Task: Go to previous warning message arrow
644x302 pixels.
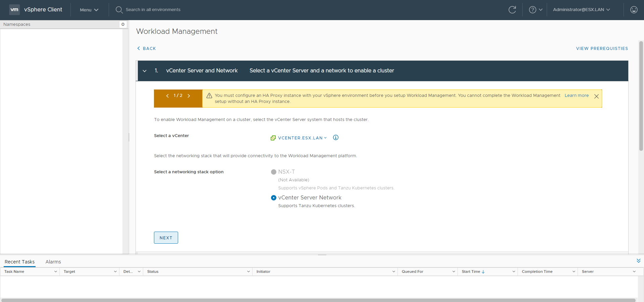Action: coord(167,96)
